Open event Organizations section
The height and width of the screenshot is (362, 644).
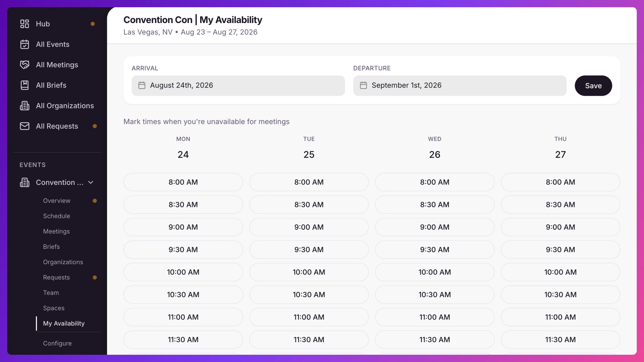click(x=63, y=262)
